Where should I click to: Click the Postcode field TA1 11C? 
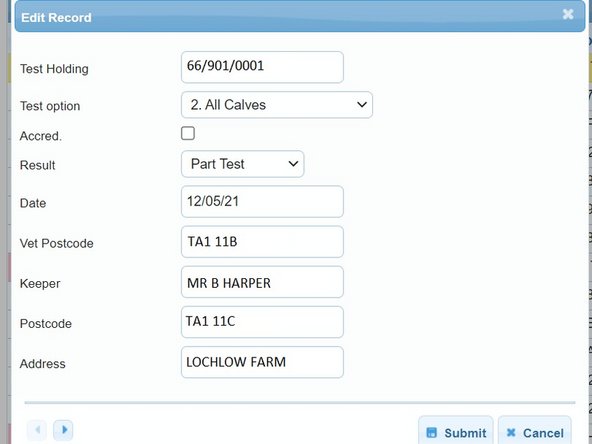point(262,322)
